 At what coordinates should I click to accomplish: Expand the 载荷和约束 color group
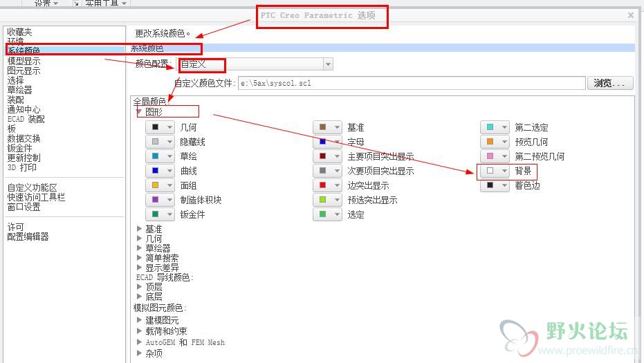tap(139, 331)
